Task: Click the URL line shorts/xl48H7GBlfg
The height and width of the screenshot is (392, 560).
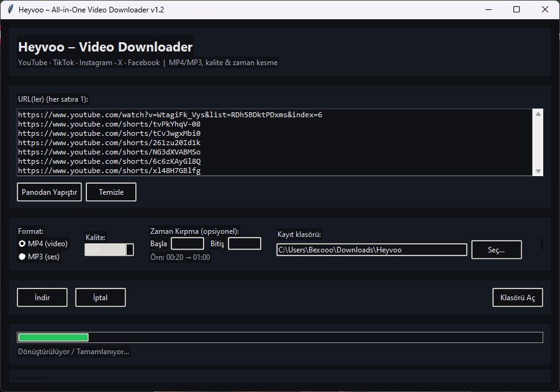Action: pos(109,171)
